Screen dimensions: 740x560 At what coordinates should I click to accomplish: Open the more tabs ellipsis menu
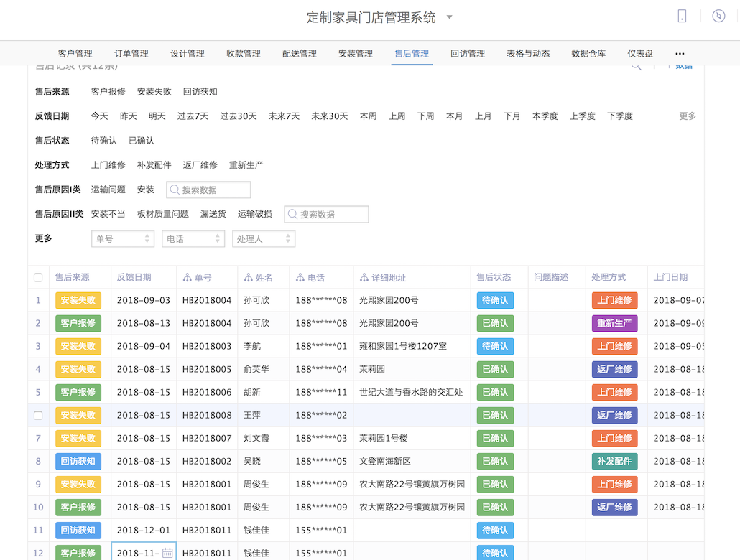click(680, 54)
